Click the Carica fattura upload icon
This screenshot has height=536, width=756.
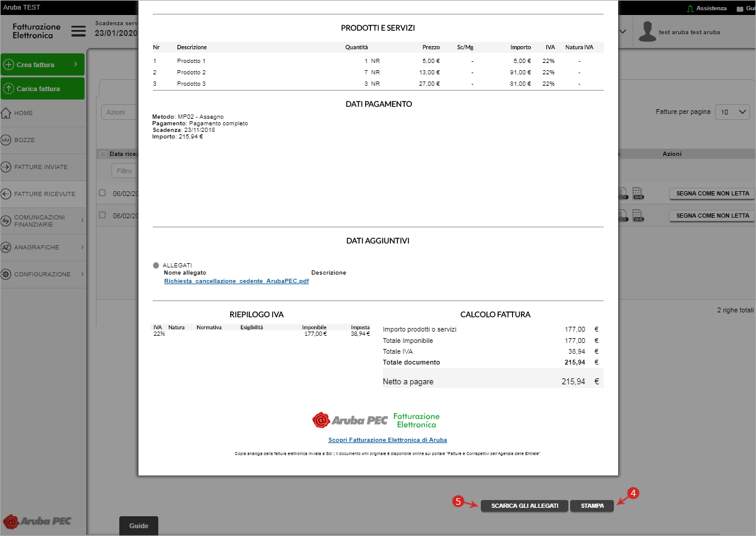coord(9,88)
